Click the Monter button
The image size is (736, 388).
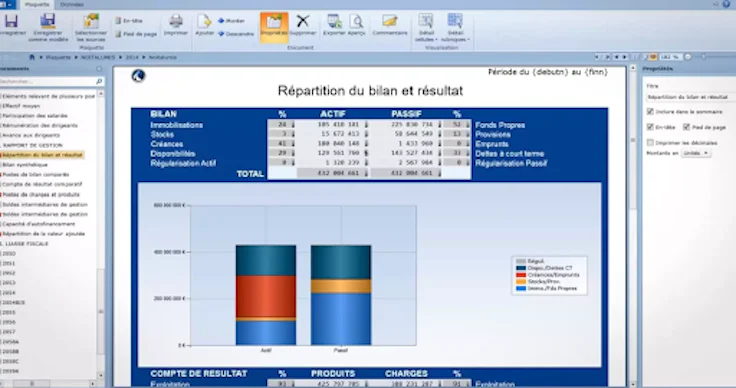pos(231,21)
